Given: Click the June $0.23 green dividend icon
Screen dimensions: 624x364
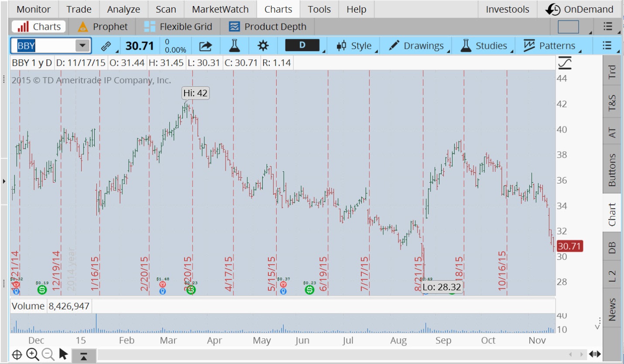Looking at the screenshot, I should (x=309, y=289).
